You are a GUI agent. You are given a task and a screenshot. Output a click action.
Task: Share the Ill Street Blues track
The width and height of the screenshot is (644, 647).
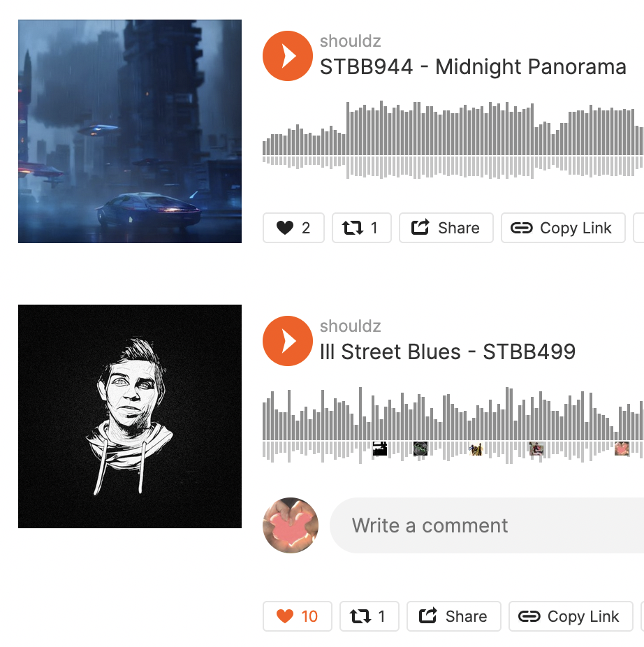[454, 616]
